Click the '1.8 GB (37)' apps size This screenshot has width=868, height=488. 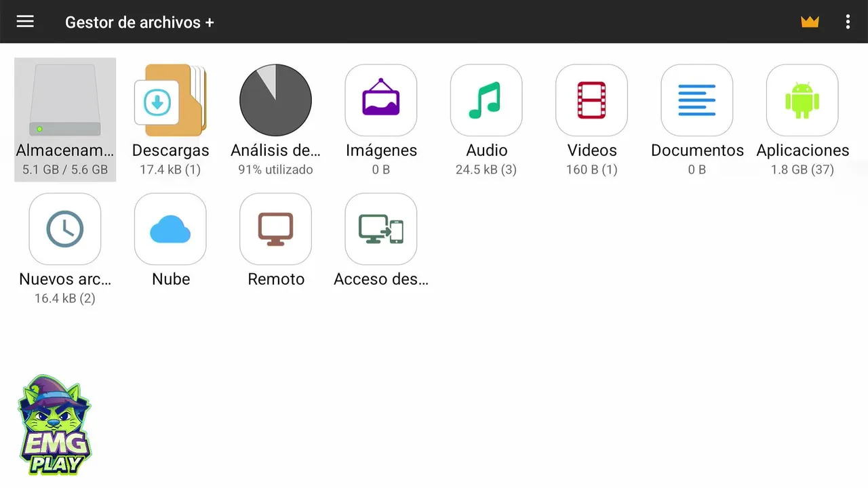pos(802,169)
